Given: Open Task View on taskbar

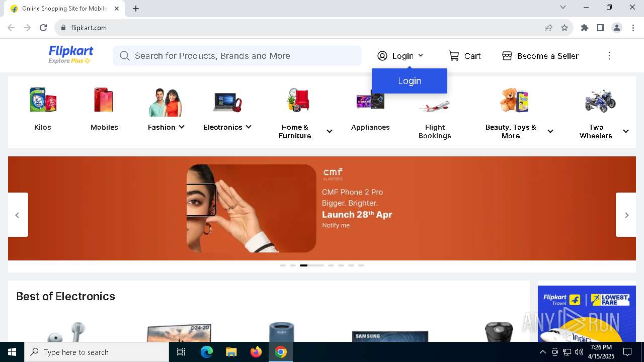Looking at the screenshot, I should click(181, 352).
